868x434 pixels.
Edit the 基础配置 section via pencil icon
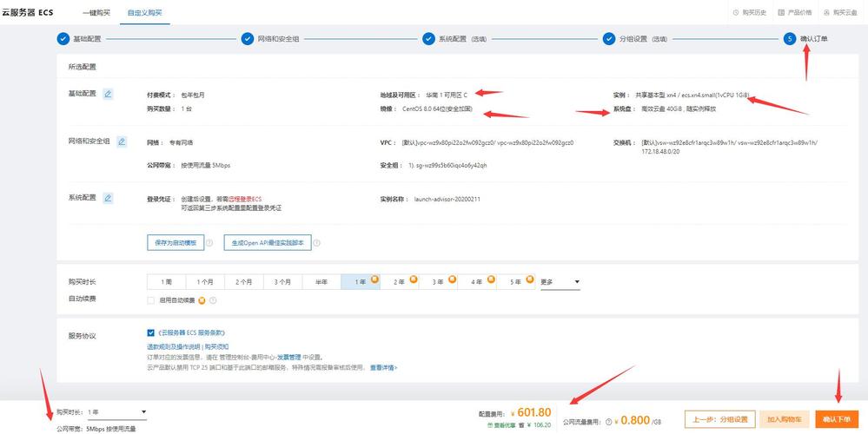pyautogui.click(x=108, y=94)
